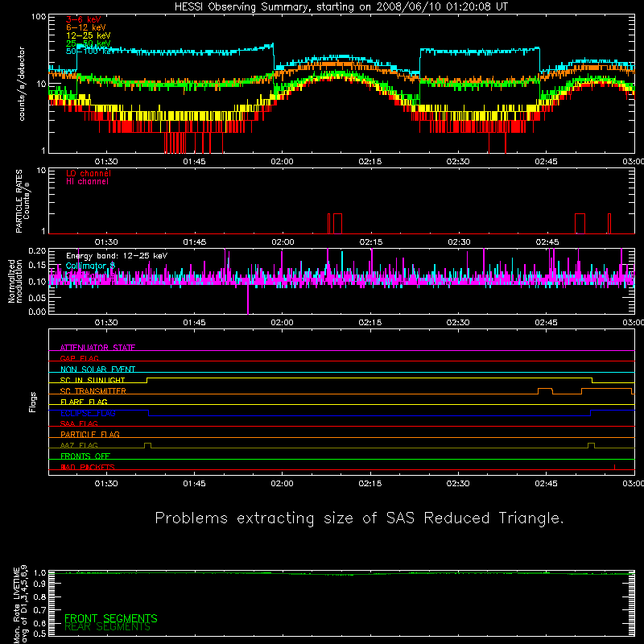Click the GAP_FLAG label
The image size is (644, 644).
point(79,358)
